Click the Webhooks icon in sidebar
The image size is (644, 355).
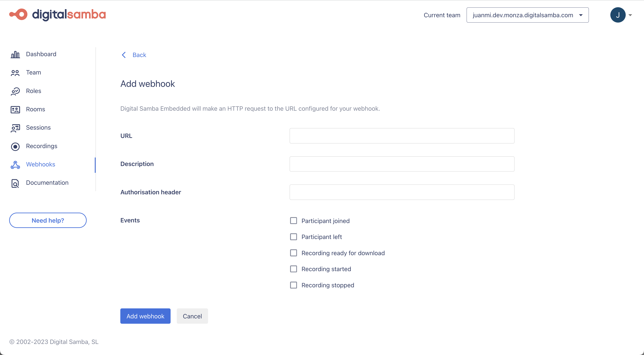15,165
